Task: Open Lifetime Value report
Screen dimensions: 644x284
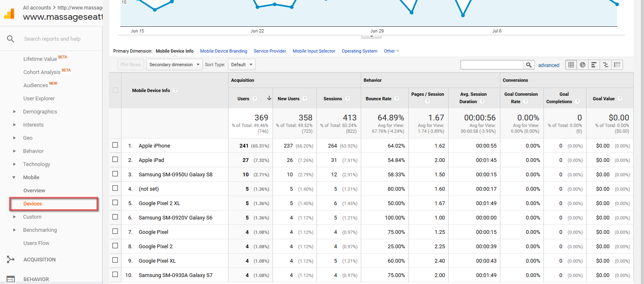Action: [x=40, y=59]
